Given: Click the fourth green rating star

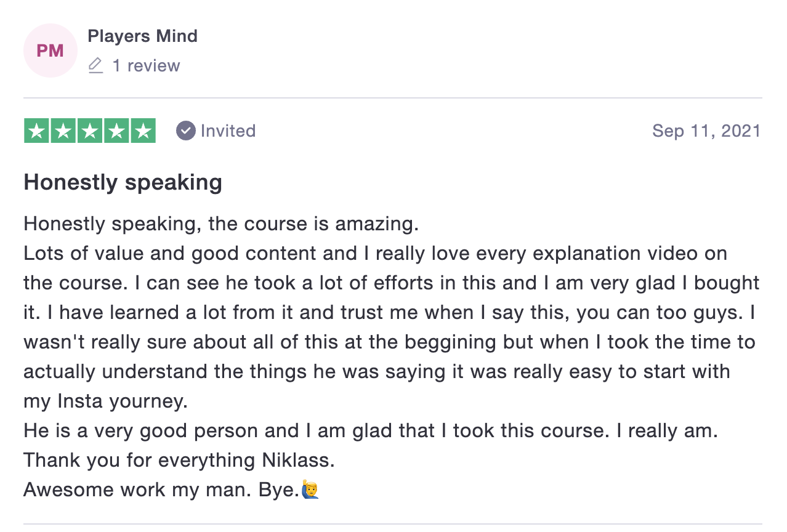Looking at the screenshot, I should (116, 131).
